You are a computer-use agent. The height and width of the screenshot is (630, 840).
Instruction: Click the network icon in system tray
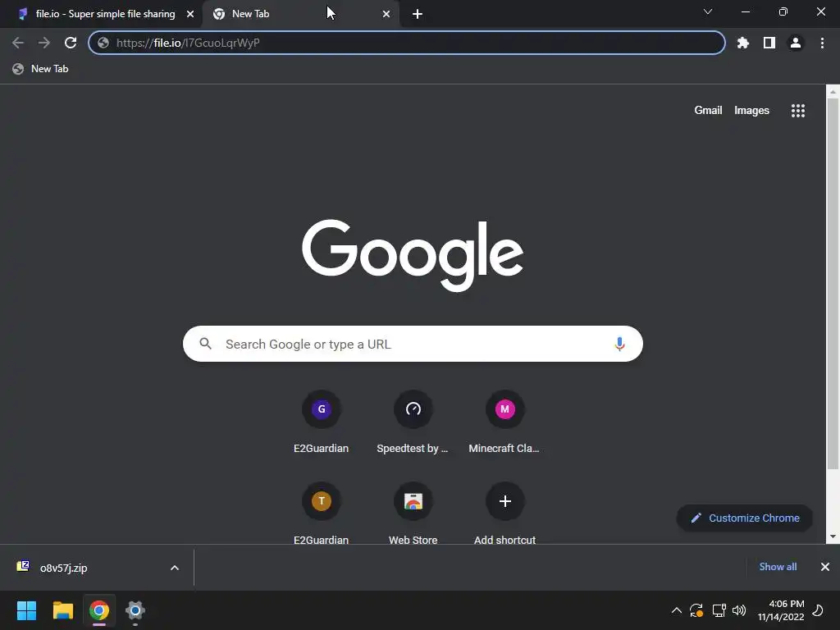point(719,610)
